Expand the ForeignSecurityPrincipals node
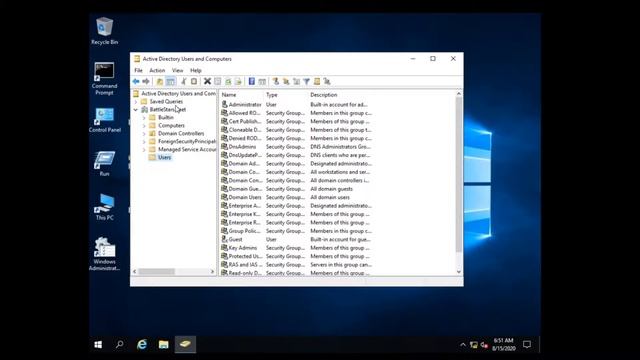The image size is (640, 360). pyautogui.click(x=144, y=142)
